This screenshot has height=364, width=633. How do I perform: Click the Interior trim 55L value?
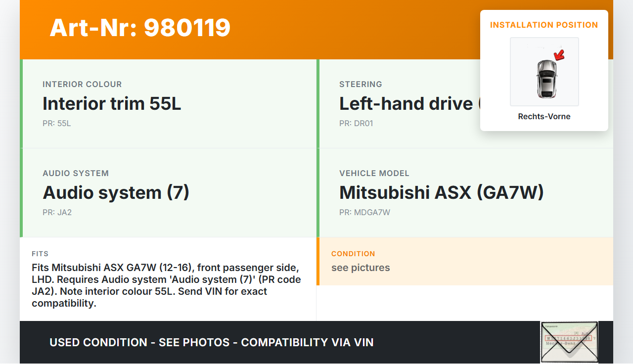click(x=112, y=104)
